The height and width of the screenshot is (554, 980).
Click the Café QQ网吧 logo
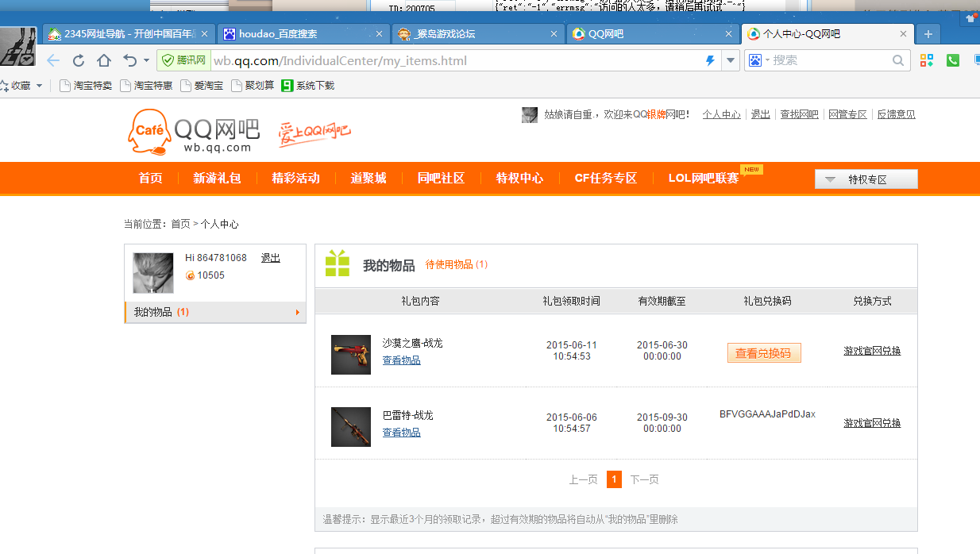(193, 132)
